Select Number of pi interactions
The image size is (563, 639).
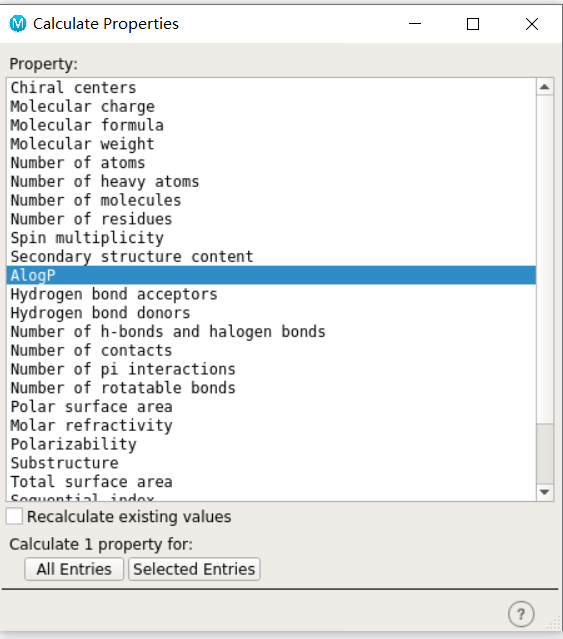(271, 369)
